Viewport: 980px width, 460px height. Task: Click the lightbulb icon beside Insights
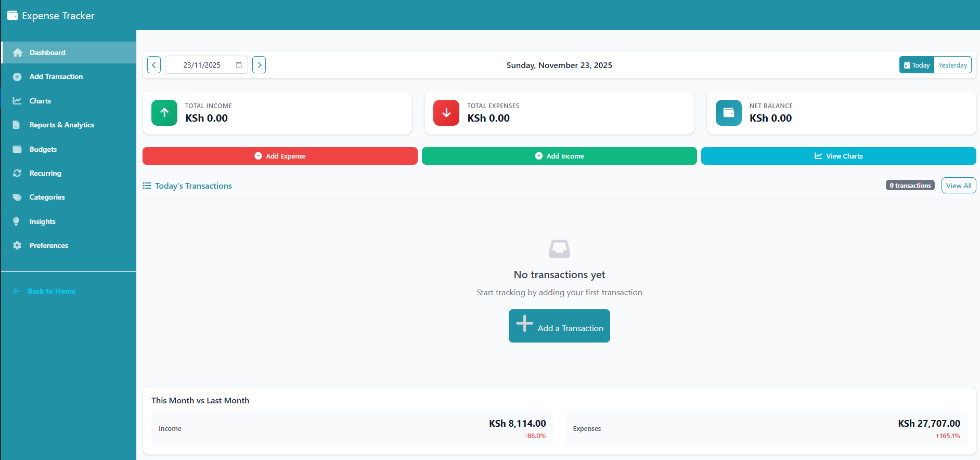(17, 221)
